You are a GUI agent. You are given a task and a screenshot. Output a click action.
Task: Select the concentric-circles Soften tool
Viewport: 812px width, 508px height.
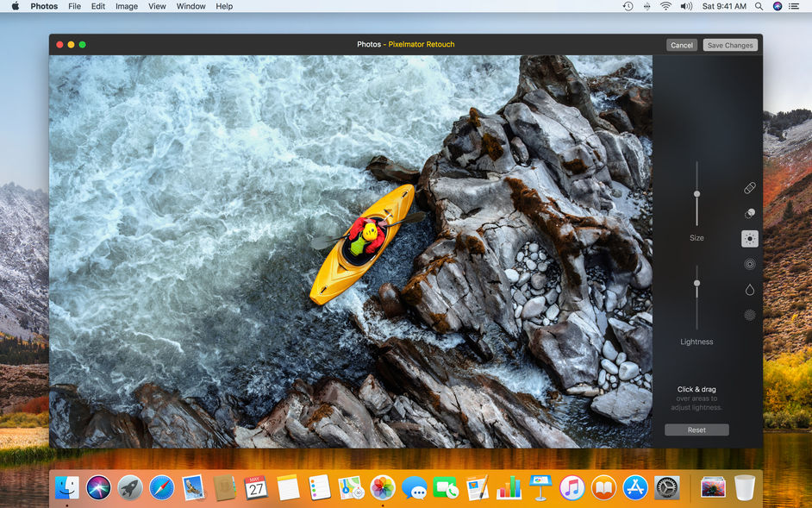(x=749, y=264)
